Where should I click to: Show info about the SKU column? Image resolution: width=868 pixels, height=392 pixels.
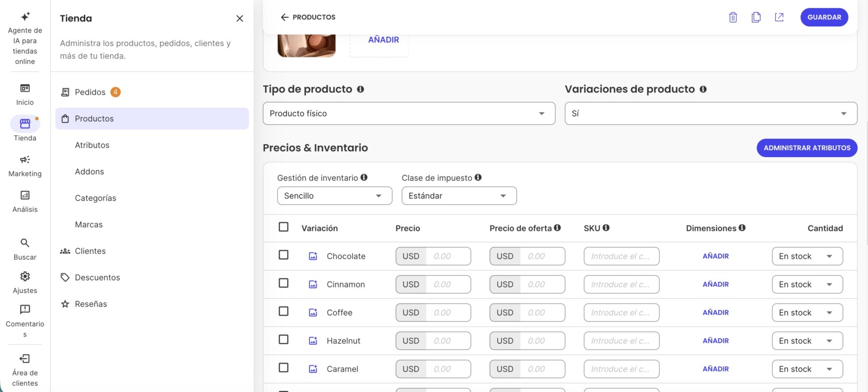[606, 228]
